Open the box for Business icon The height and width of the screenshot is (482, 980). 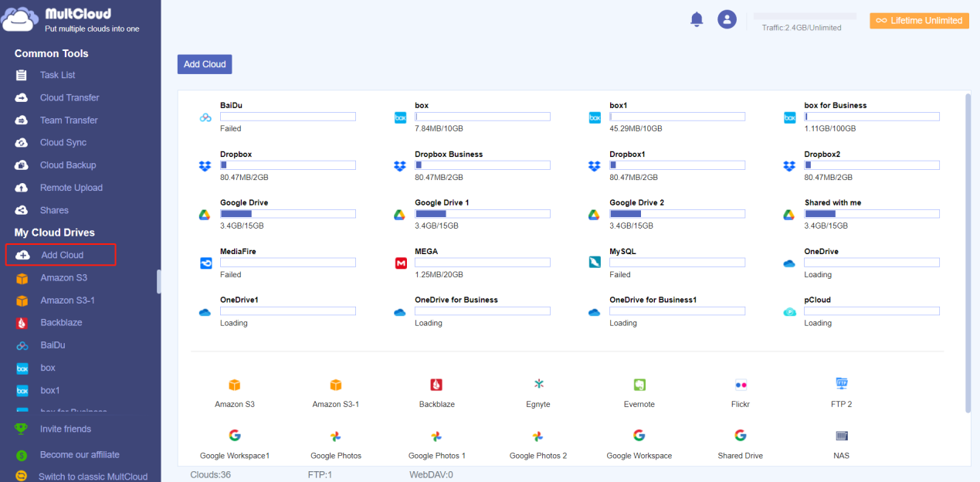[789, 117]
